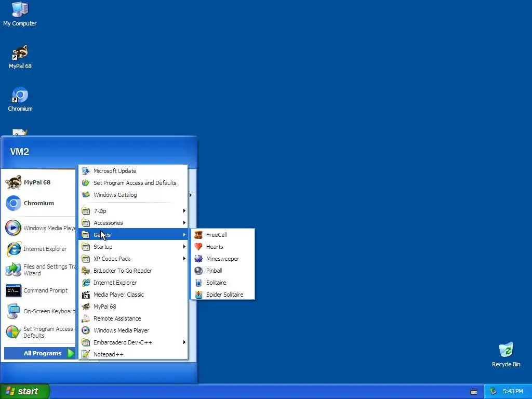This screenshot has height=399, width=532.
Task: Launch Notepad++ from programs list
Action: [x=133, y=354]
